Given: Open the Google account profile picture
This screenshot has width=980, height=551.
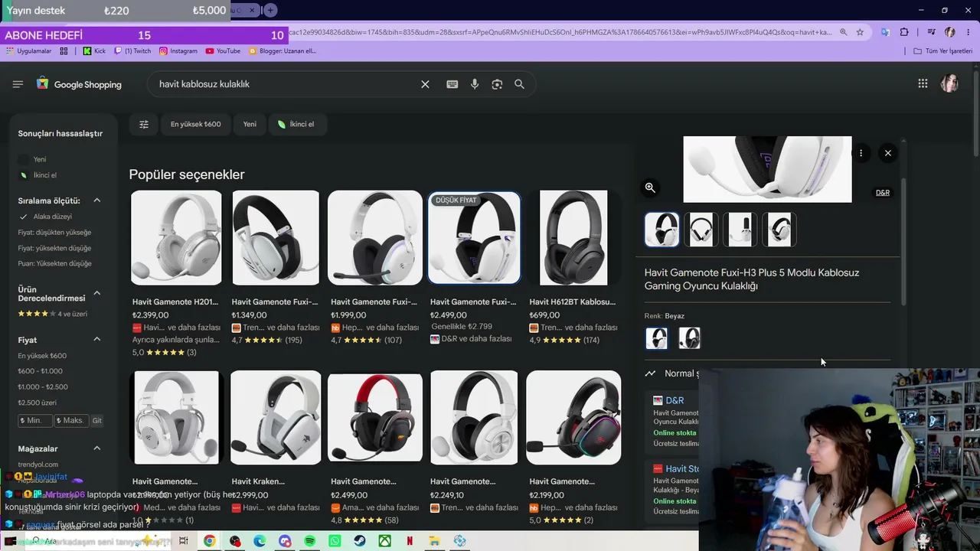Looking at the screenshot, I should coord(949,83).
